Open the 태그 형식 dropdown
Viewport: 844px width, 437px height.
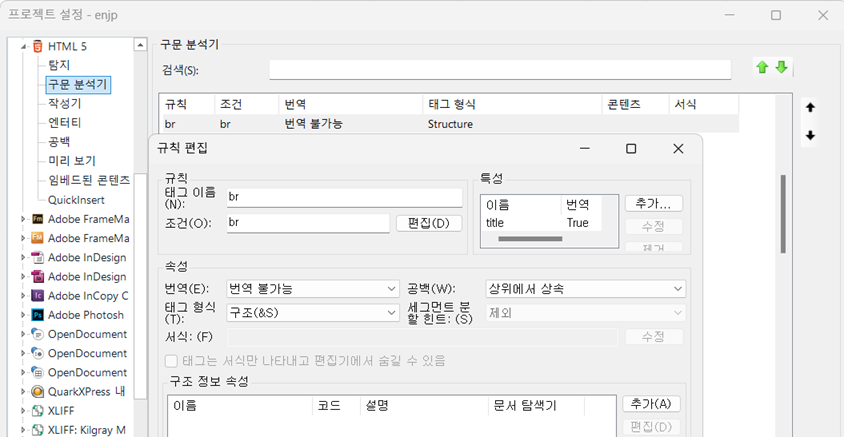[x=312, y=313]
